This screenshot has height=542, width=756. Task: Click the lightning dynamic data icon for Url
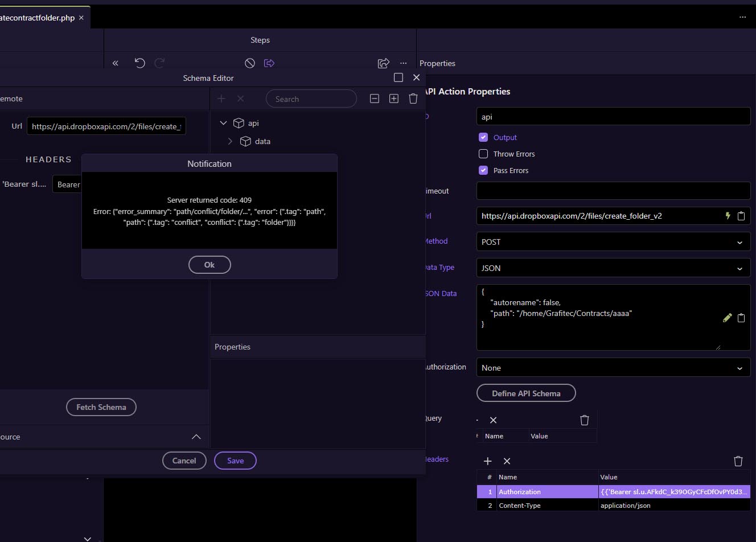728,216
